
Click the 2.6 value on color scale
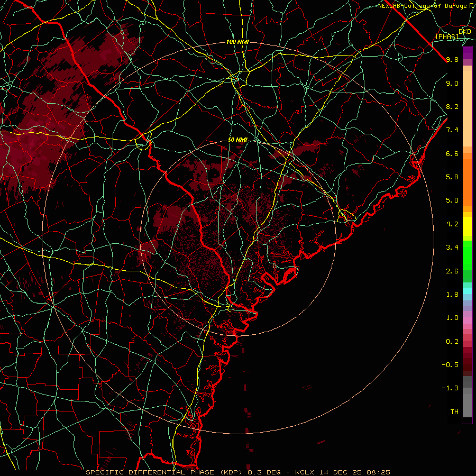click(452, 271)
